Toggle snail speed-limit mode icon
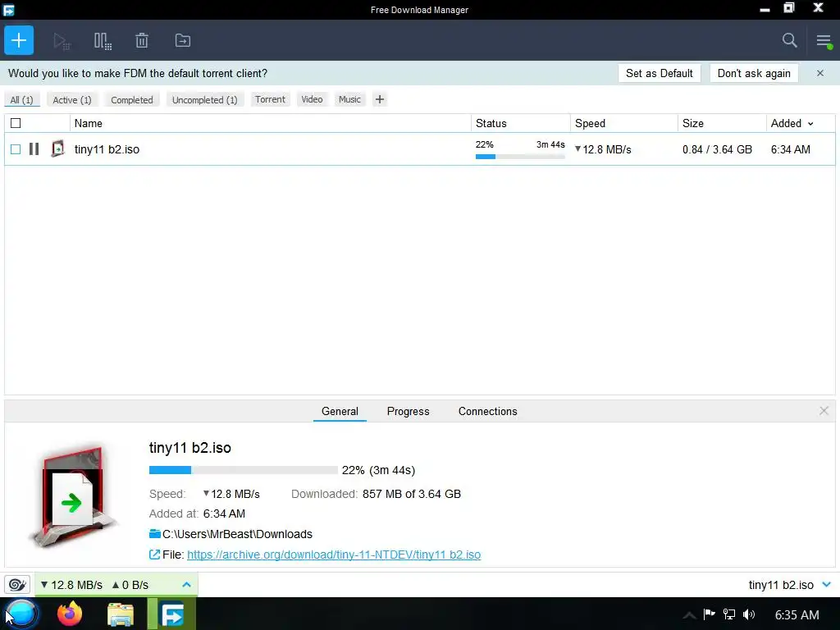Viewport: 840px width, 630px height. click(17, 584)
